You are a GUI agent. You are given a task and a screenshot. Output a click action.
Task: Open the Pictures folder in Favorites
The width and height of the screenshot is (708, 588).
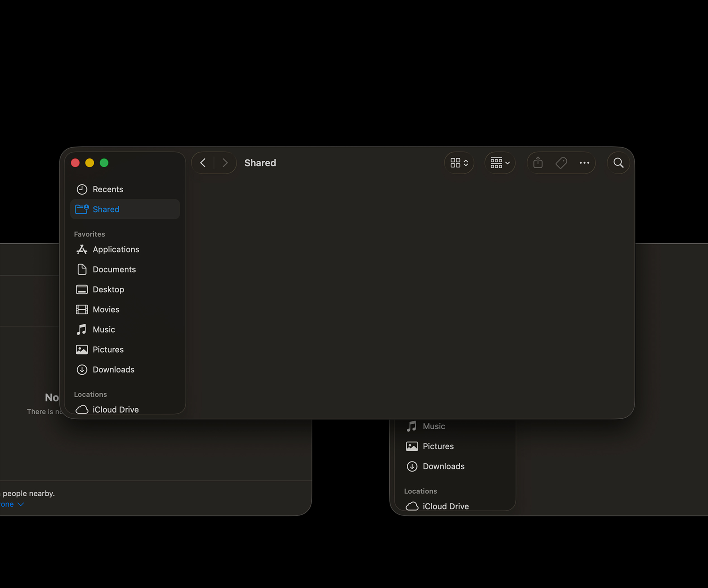click(x=108, y=350)
